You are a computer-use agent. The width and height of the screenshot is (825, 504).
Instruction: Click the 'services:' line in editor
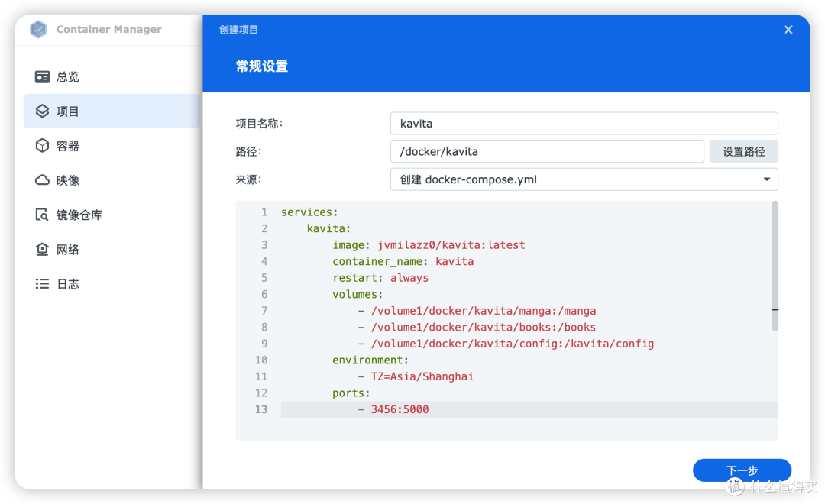point(309,212)
